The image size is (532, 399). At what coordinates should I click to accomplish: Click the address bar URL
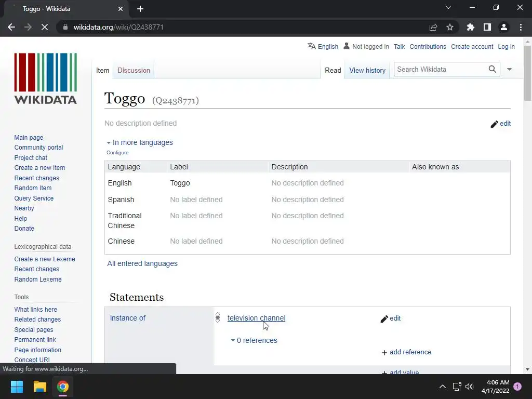[119, 27]
